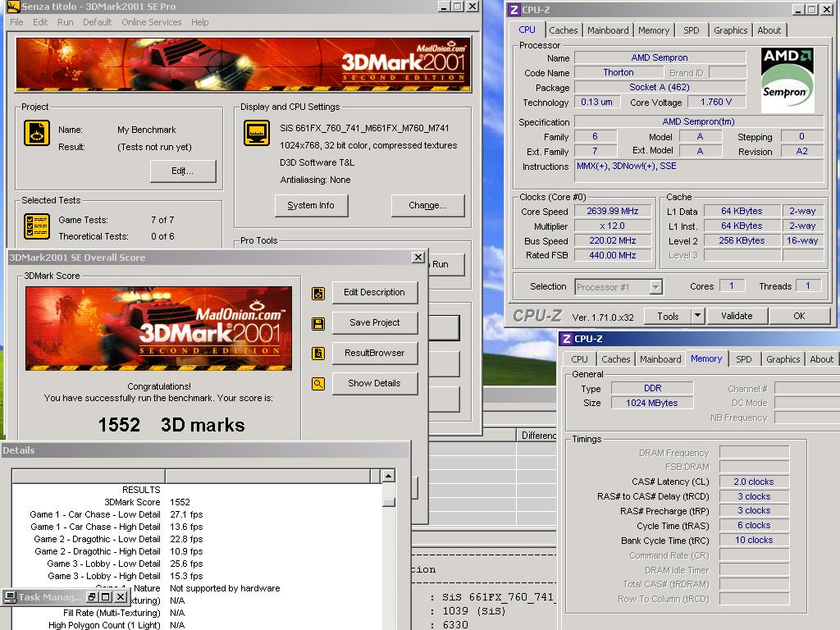The width and height of the screenshot is (840, 630).
Task: Click the ResultBrowser icon
Action: 318,354
